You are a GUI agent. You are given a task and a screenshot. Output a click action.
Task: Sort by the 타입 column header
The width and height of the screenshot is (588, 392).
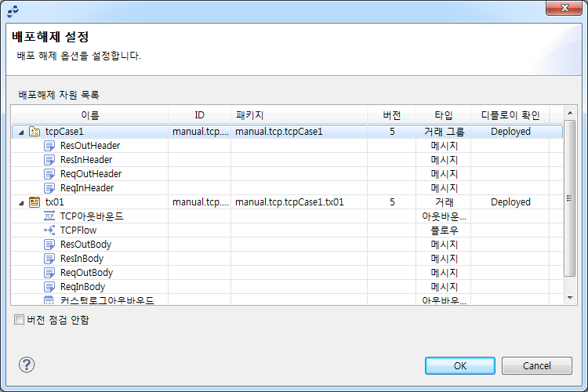[x=443, y=115]
